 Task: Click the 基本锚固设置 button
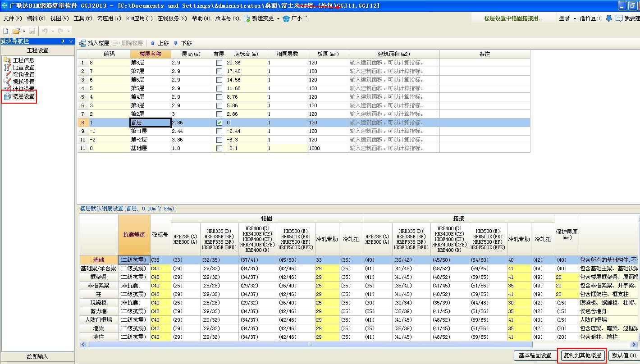(535, 355)
